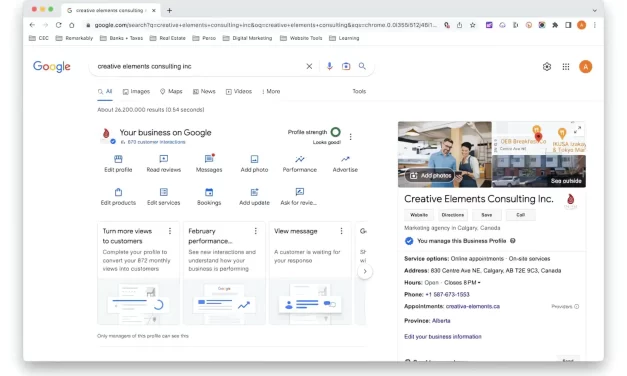This screenshot has height=376, width=627.
Task: Bookmark this page with star icon
Action: tap(473, 25)
